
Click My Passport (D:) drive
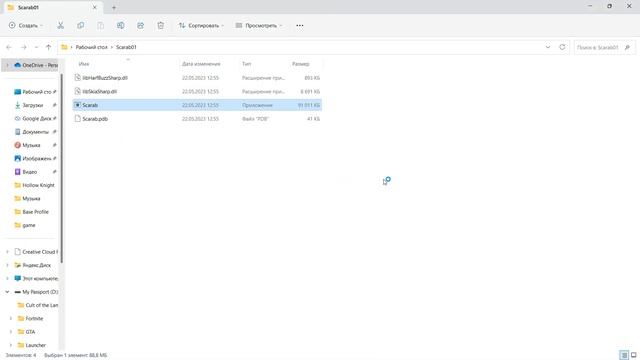40,292
